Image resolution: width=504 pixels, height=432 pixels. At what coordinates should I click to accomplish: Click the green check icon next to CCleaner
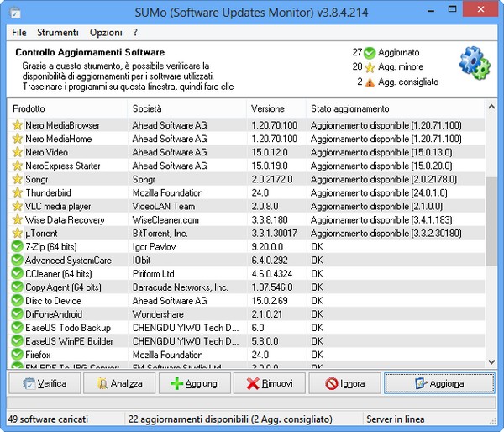click(17, 273)
